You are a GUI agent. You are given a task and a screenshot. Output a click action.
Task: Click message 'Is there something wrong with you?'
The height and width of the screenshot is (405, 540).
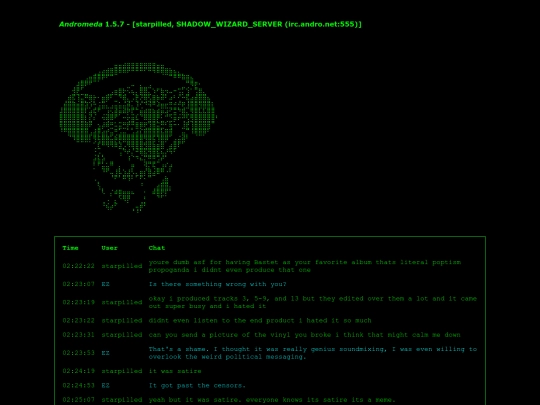[x=217, y=284]
